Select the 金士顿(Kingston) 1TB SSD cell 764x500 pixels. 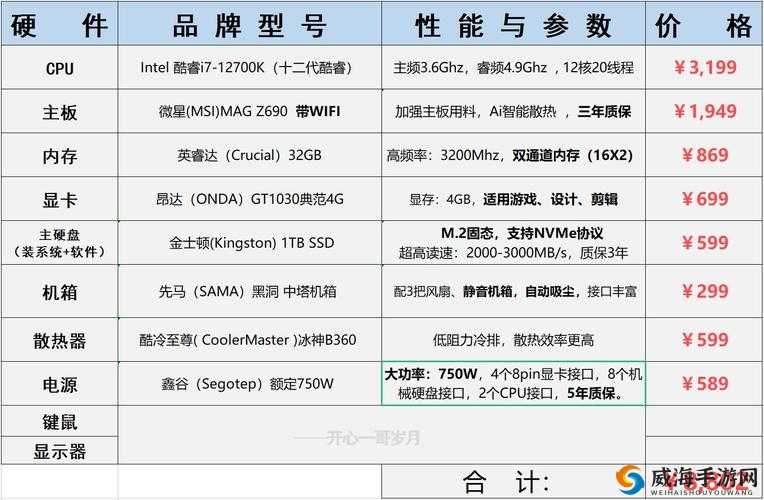[249, 243]
